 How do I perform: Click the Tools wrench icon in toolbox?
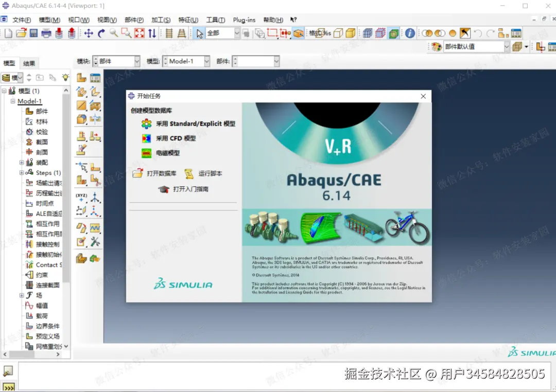pos(95,242)
